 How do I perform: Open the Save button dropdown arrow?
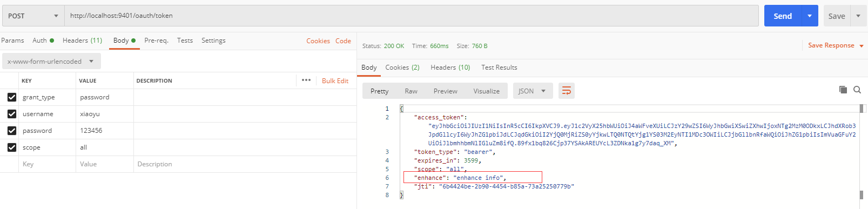pos(858,16)
